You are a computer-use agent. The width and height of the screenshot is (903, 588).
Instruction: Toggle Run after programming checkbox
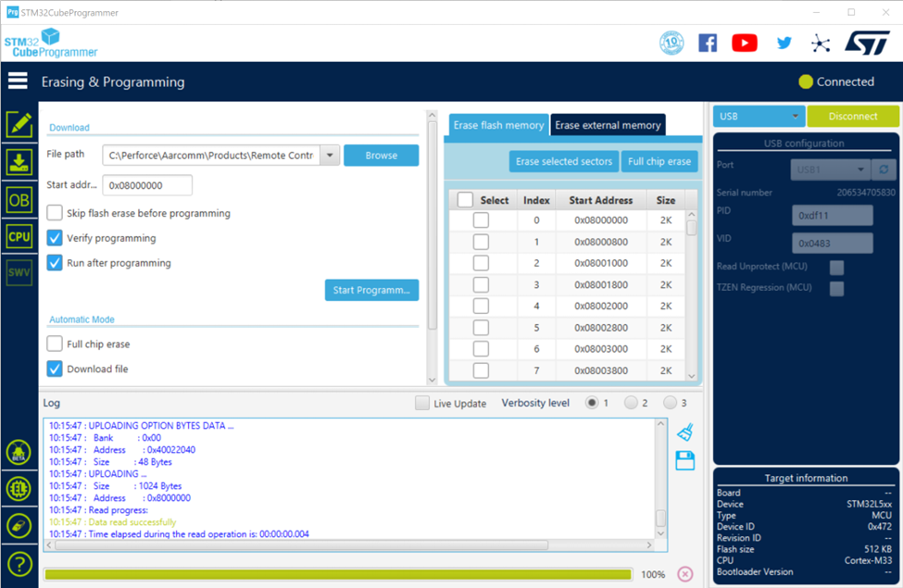click(x=55, y=262)
